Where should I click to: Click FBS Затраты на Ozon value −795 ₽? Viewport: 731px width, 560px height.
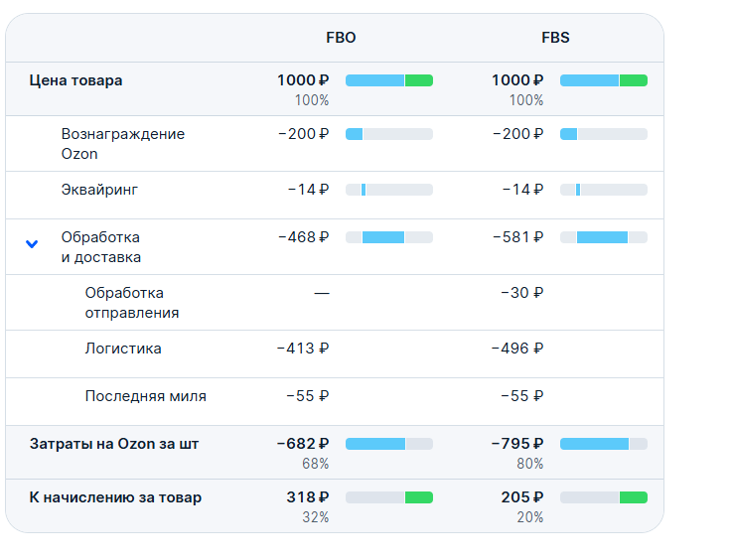pos(517,444)
